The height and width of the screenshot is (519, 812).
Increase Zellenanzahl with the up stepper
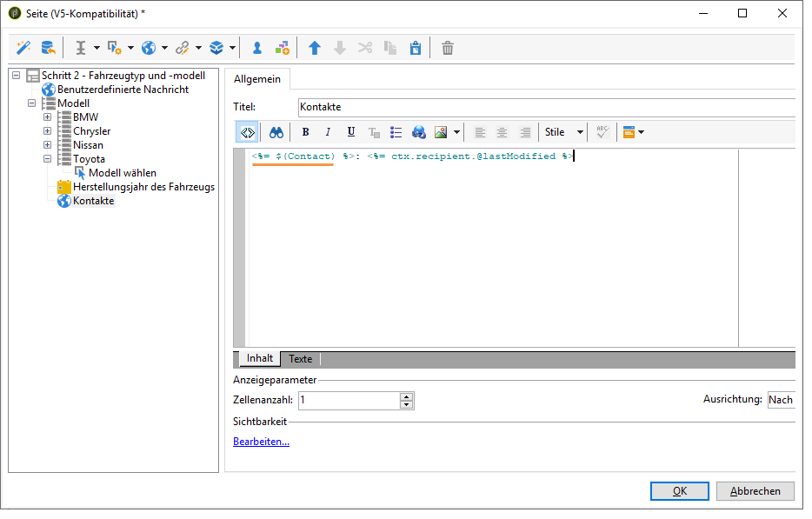(x=406, y=396)
